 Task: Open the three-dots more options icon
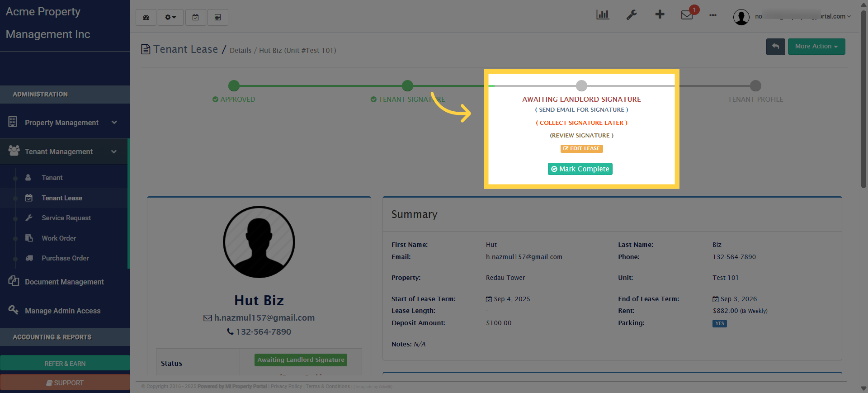[x=713, y=15]
